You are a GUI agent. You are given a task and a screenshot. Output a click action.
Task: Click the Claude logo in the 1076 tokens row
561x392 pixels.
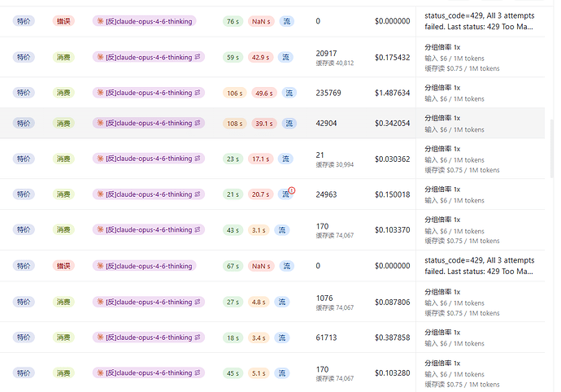pos(100,302)
